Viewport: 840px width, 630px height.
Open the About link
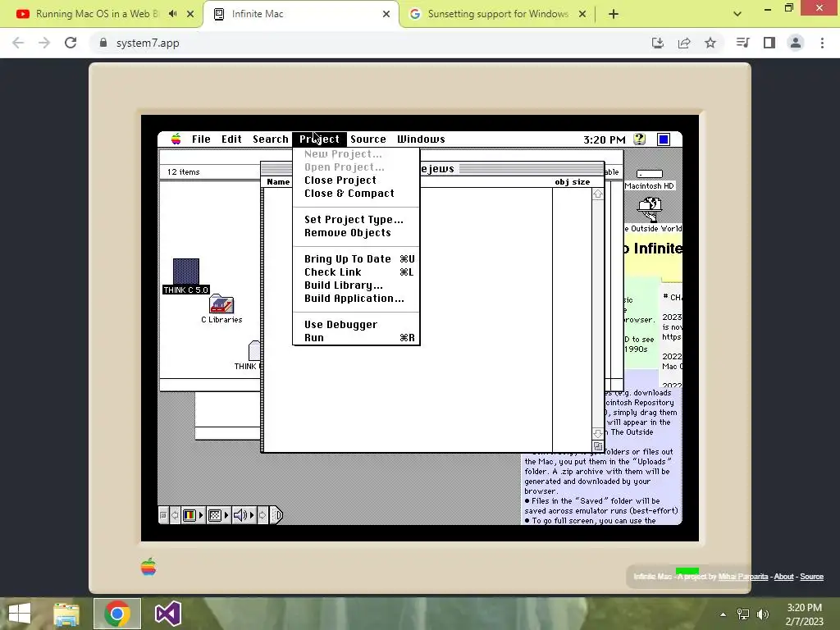(x=783, y=577)
